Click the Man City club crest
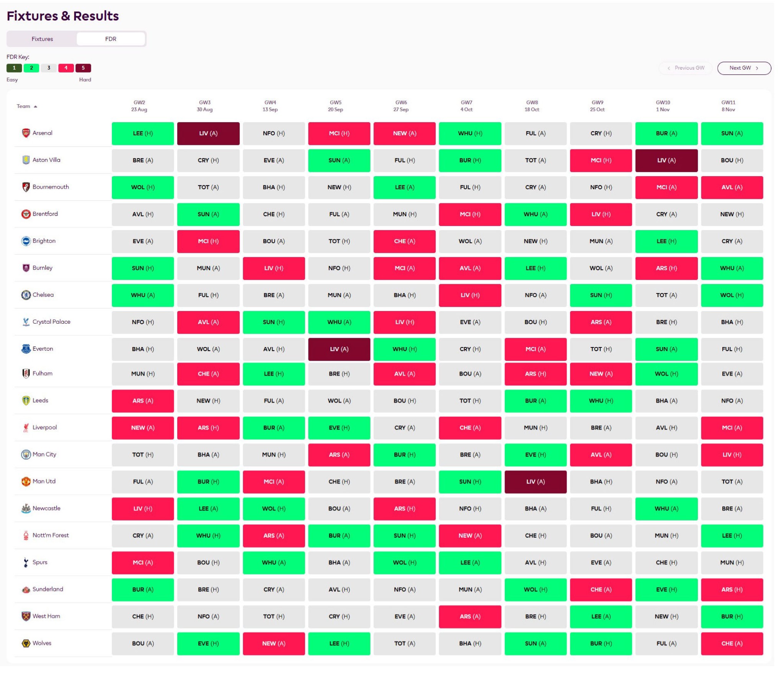This screenshot has width=784, height=673. [26, 454]
